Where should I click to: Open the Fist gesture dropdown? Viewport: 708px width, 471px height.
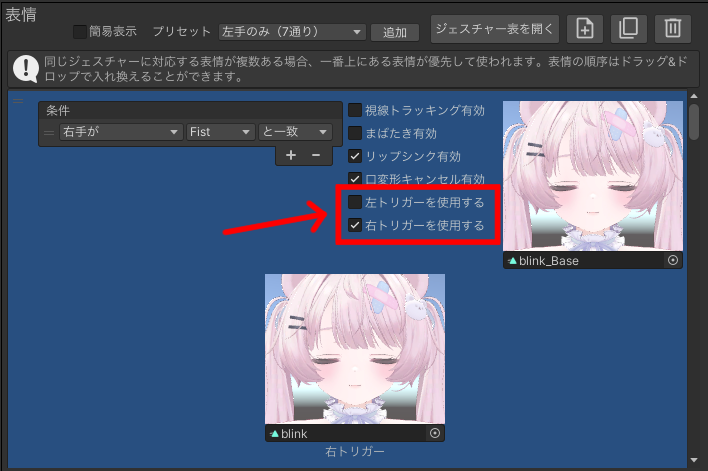pos(220,132)
